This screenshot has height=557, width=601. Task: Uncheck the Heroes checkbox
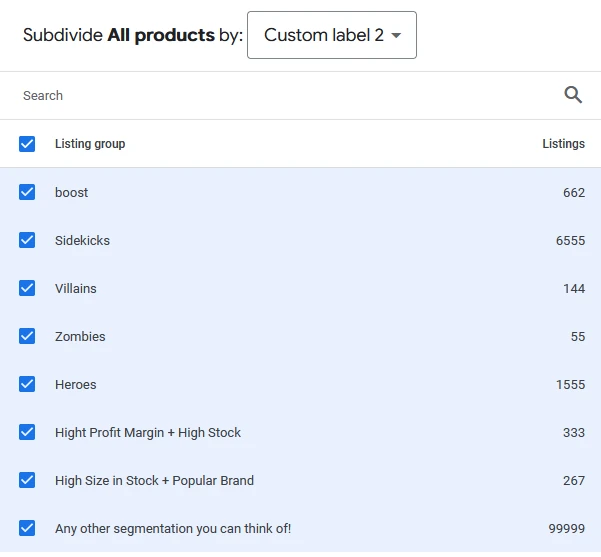[x=27, y=384]
